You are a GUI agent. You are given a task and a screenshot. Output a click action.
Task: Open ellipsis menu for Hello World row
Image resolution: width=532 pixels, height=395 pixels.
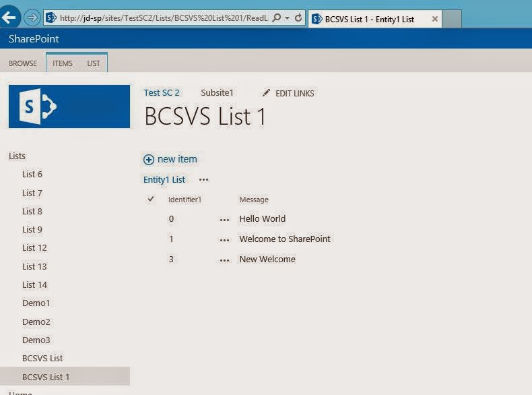[224, 220]
